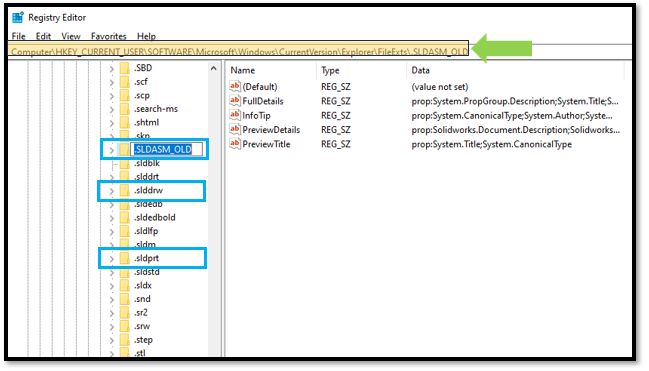Select the .SBD folder icon
Image resolution: width=649 pixels, height=371 pixels.
tap(125, 68)
